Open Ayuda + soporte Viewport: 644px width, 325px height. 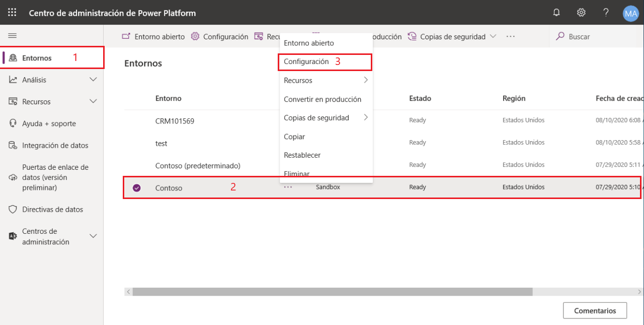(49, 123)
